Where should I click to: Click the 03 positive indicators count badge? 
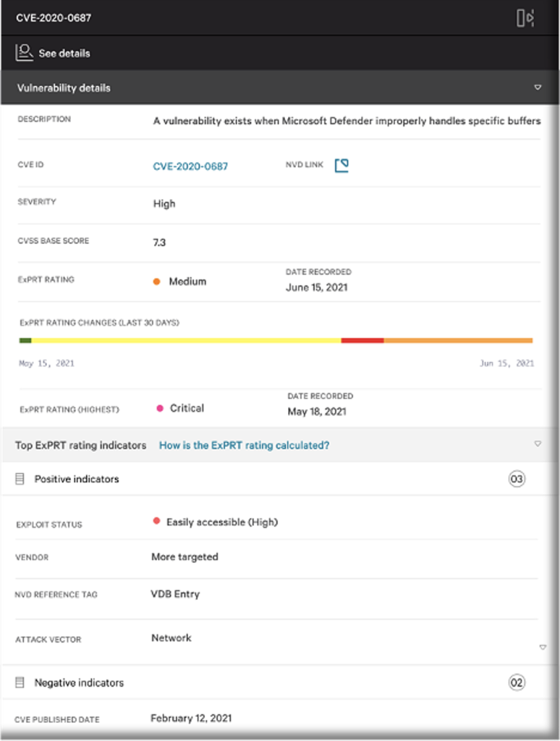[x=517, y=479]
